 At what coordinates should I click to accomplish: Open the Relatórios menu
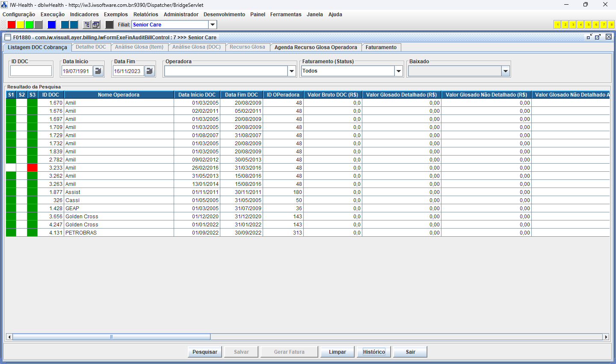[146, 15]
